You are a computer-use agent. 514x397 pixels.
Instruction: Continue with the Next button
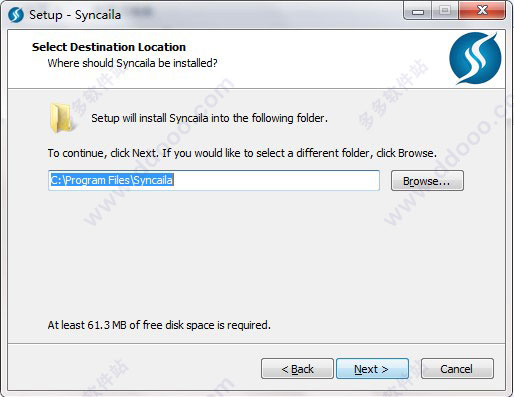pos(372,369)
